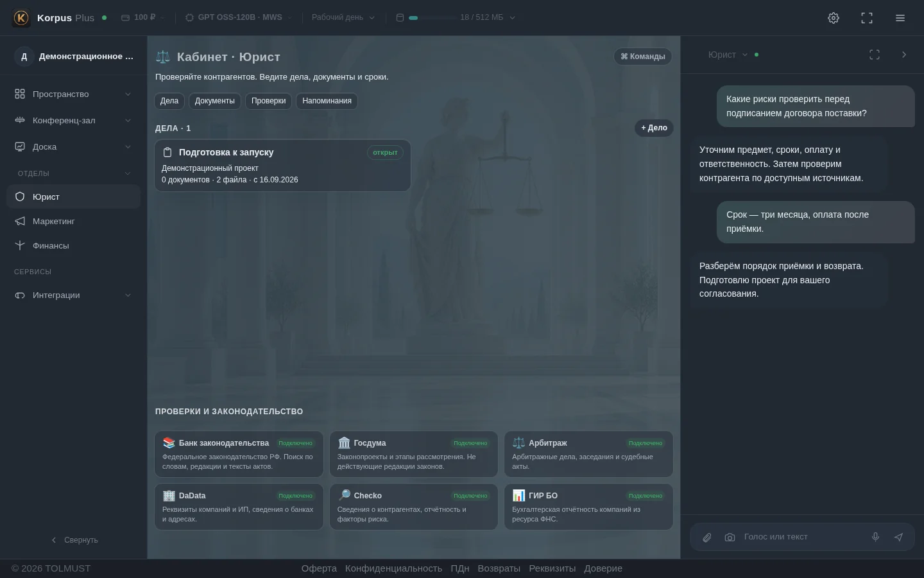
Task: Switch to the Дела tab
Action: point(169,101)
